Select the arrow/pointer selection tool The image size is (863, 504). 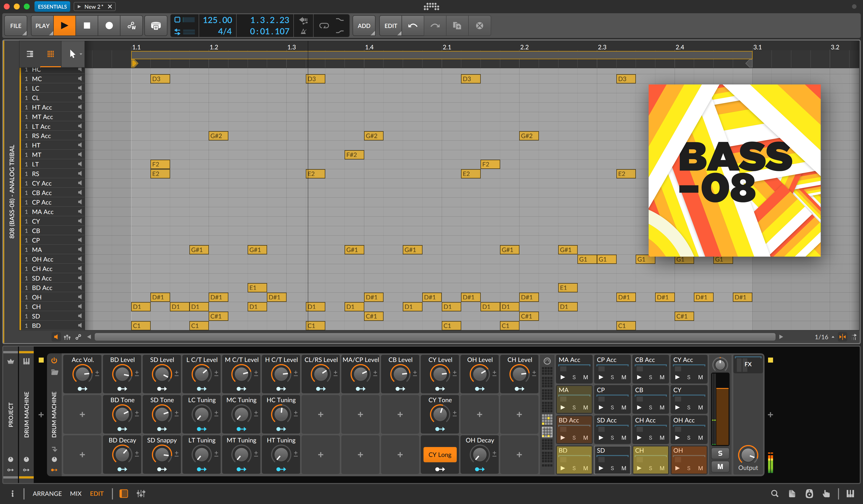pyautogui.click(x=71, y=54)
